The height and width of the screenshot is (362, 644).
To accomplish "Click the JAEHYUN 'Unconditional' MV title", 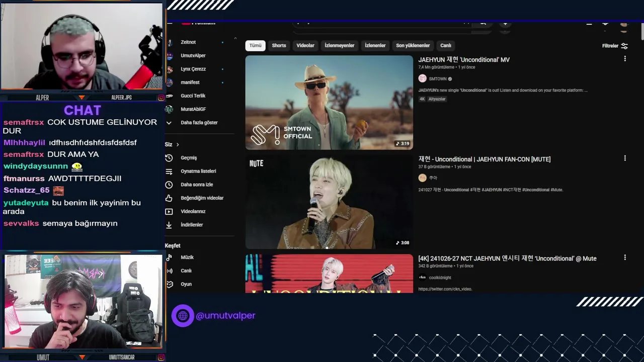I will [x=464, y=60].
